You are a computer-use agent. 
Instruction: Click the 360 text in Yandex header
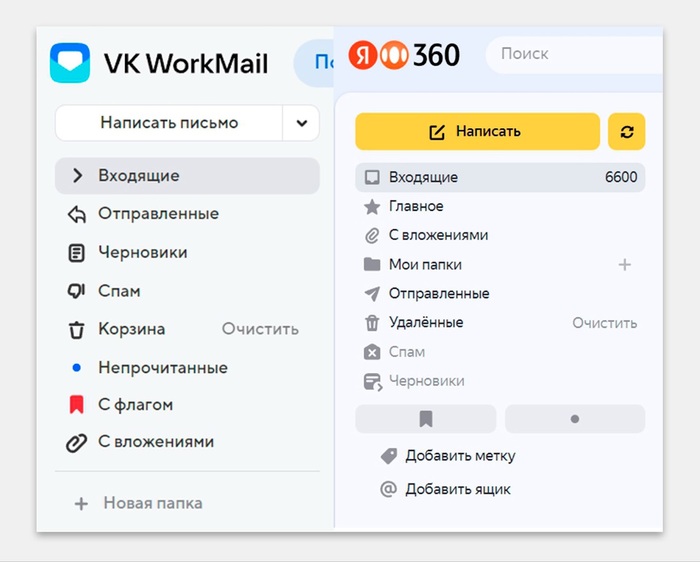[x=436, y=55]
